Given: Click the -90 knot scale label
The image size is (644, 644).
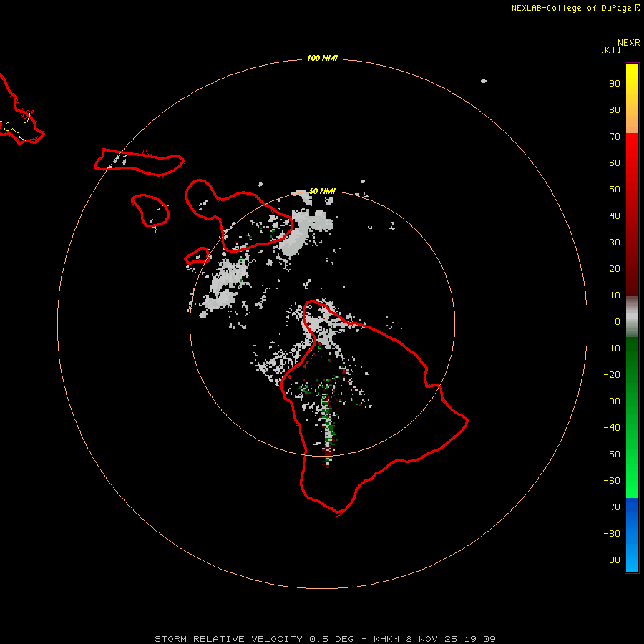Looking at the screenshot, I should point(612,560).
